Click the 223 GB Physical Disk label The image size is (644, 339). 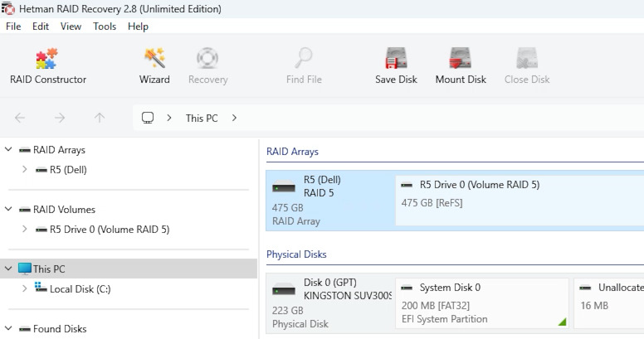[x=300, y=317]
